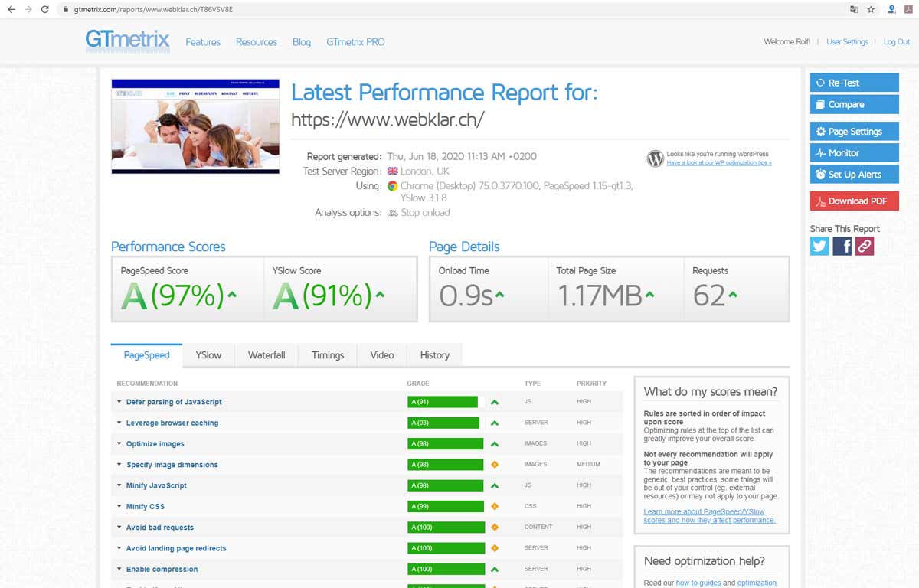Open the translate page icon in the address bar
This screenshot has width=919, height=588.
click(853, 9)
